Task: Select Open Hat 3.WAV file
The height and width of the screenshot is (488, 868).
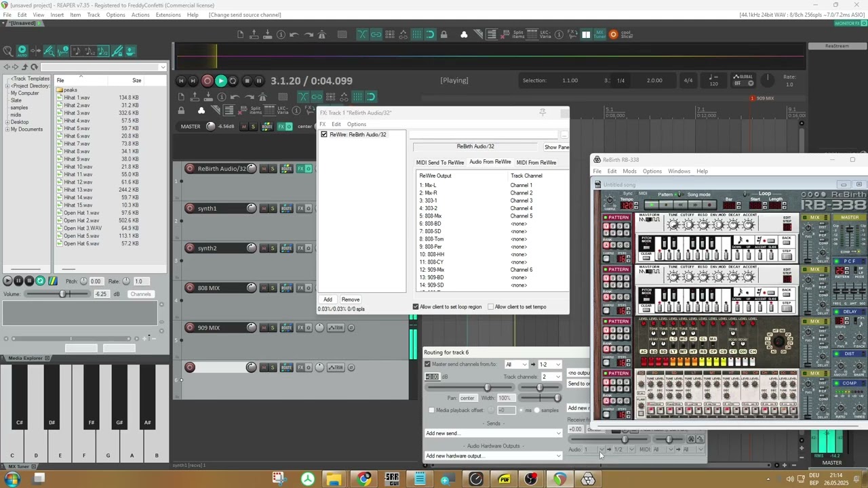Action: (x=83, y=228)
